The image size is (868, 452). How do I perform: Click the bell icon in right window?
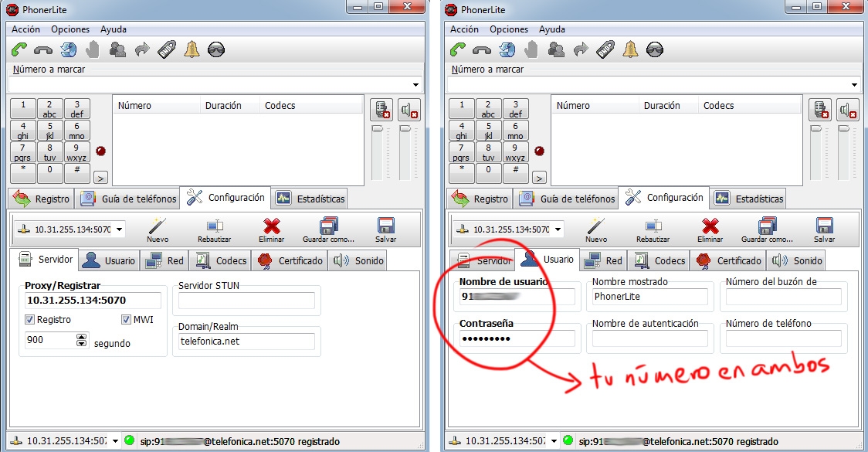coord(630,50)
